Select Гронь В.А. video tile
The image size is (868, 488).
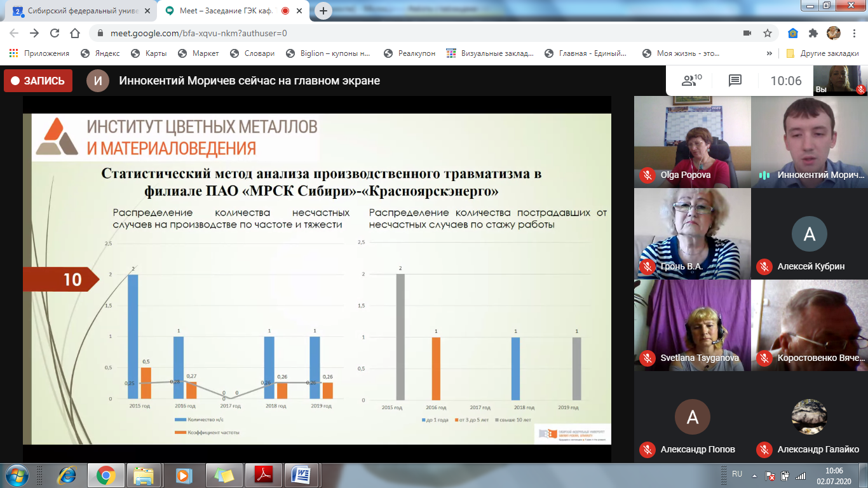pyautogui.click(x=693, y=233)
